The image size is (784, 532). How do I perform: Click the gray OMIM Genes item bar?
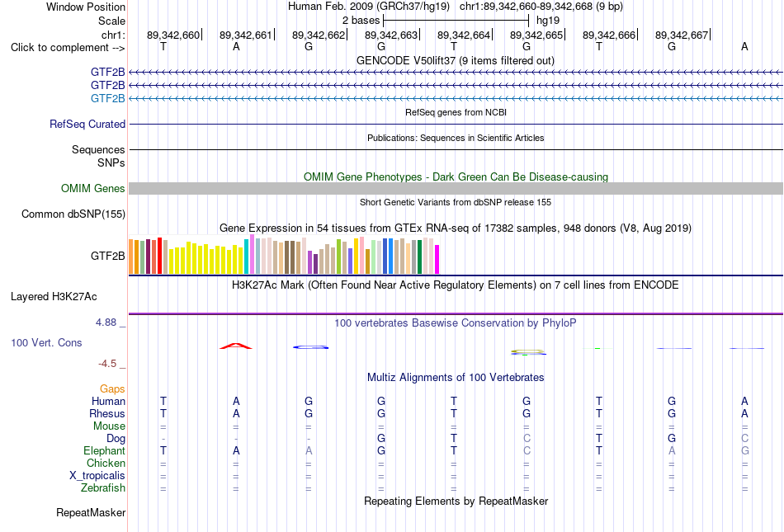(x=456, y=188)
